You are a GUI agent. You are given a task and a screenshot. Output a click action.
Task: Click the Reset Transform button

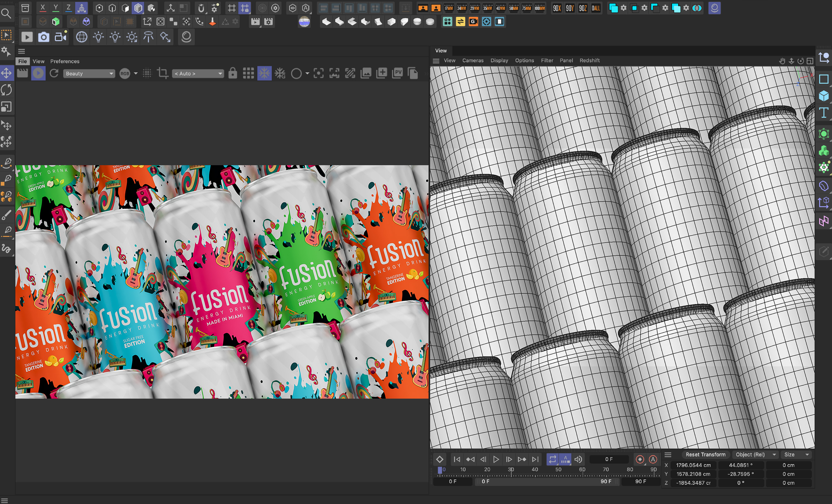point(705,454)
